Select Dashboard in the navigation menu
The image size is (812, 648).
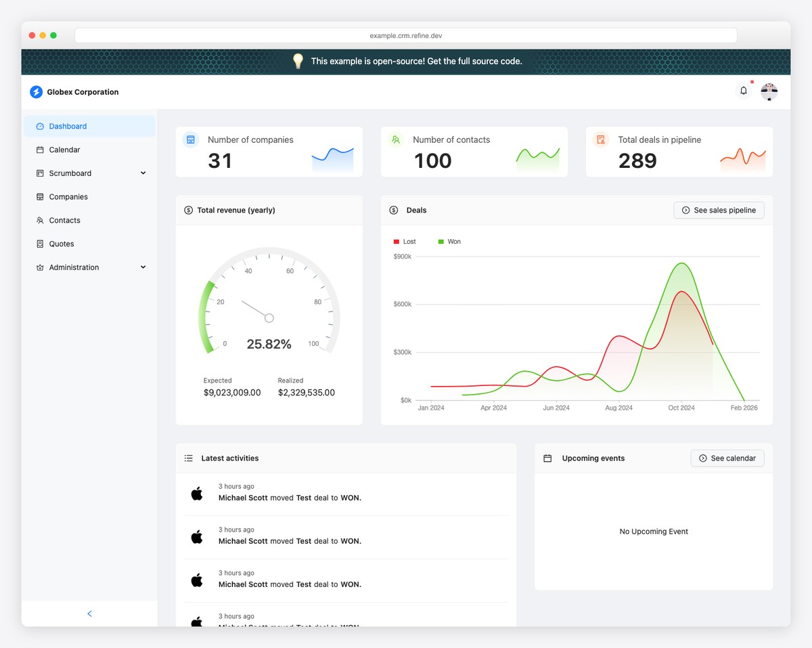click(x=68, y=126)
